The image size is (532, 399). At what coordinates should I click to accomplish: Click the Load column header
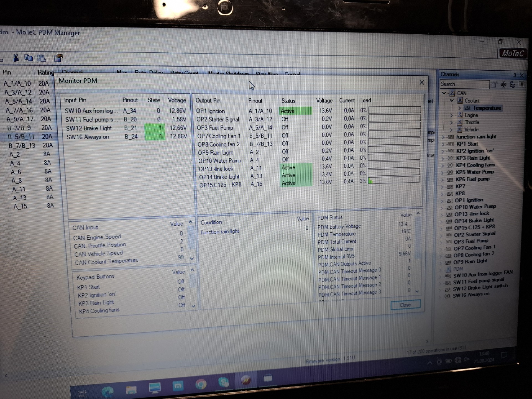click(x=365, y=100)
